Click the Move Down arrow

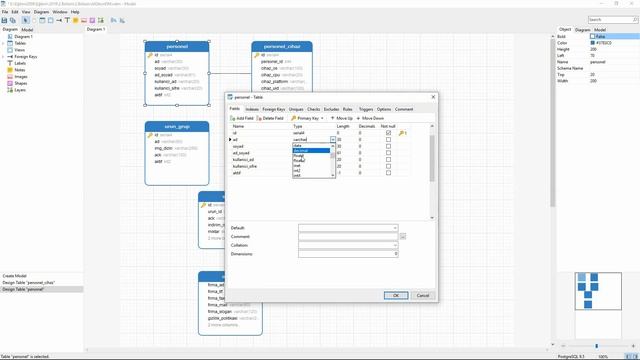click(x=358, y=118)
